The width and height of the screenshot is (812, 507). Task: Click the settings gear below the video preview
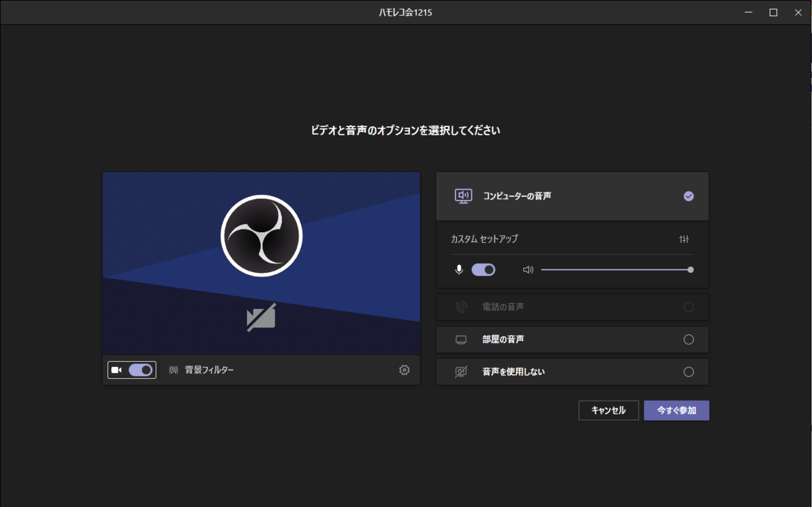click(404, 370)
